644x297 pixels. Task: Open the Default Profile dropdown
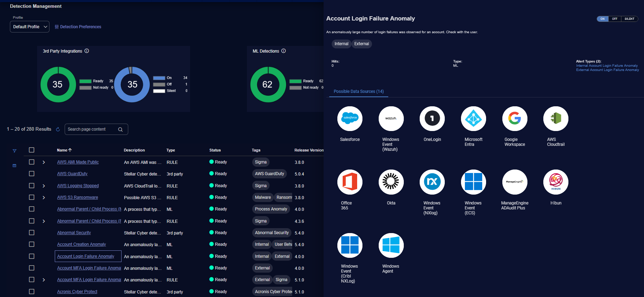30,27
